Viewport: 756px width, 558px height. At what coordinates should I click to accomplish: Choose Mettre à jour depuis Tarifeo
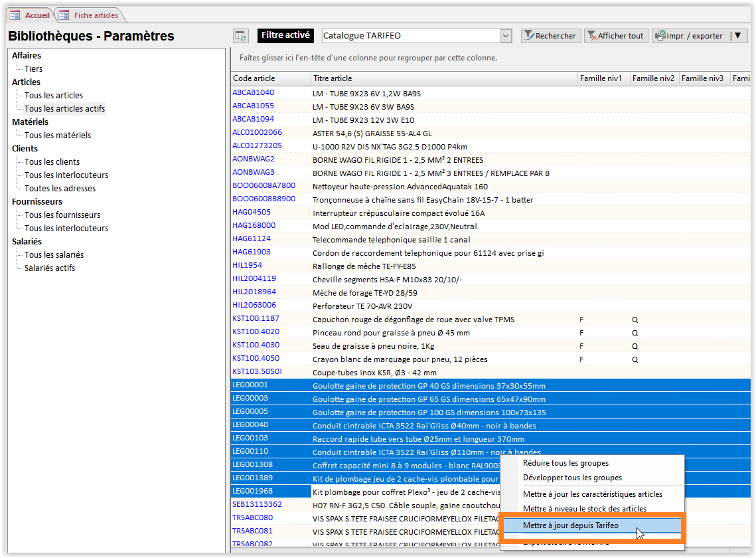coord(571,525)
